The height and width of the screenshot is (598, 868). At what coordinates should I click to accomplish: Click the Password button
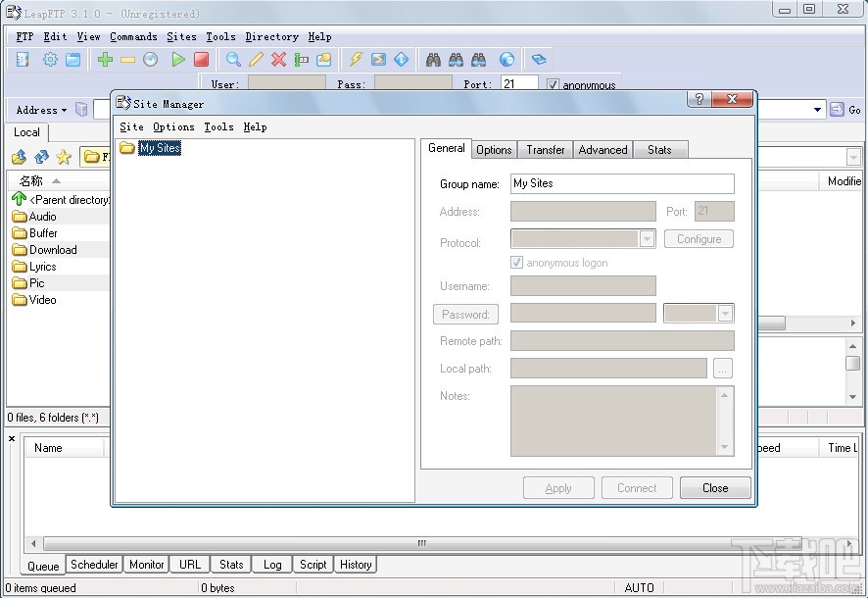(465, 314)
